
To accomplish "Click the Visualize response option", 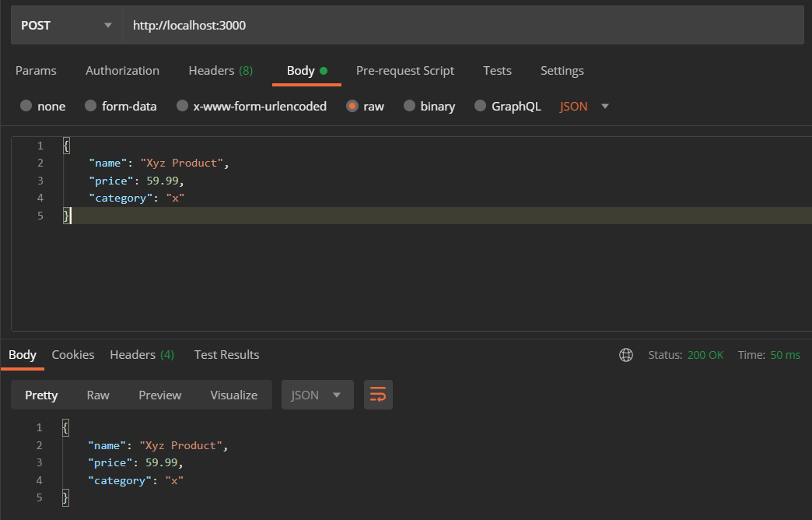I will pos(233,395).
